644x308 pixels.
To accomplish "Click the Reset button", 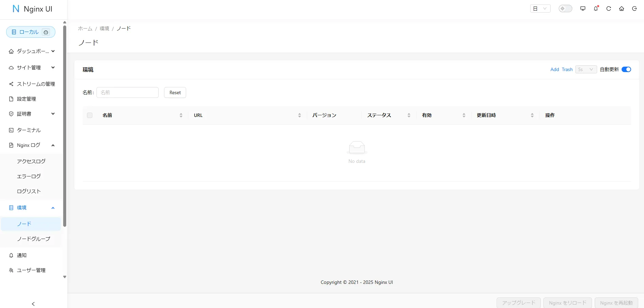I will 175,92.
